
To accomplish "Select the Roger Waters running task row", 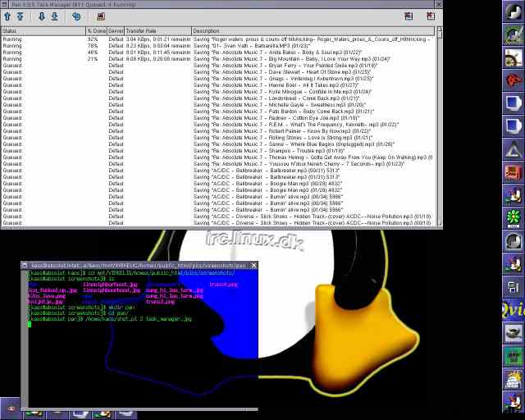I will click(x=217, y=39).
